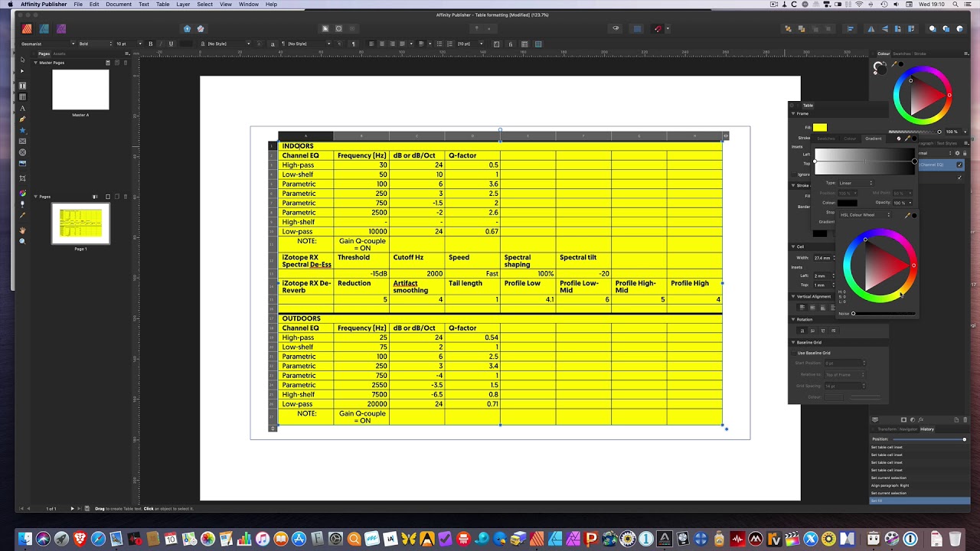The height and width of the screenshot is (551, 980).
Task: Select the Frame Text tool
Action: (22, 86)
